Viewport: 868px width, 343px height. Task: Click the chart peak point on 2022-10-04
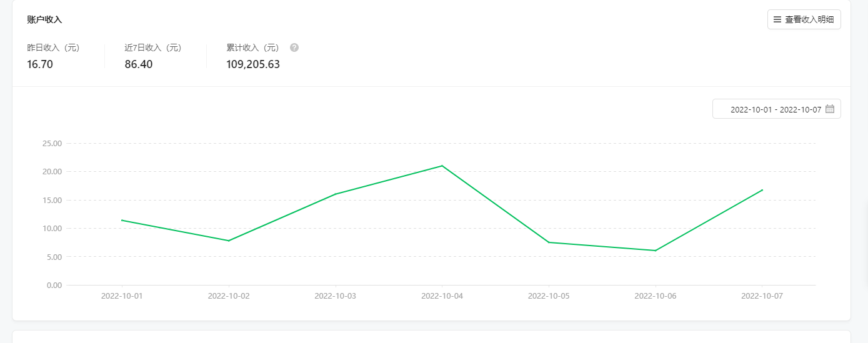(x=442, y=166)
